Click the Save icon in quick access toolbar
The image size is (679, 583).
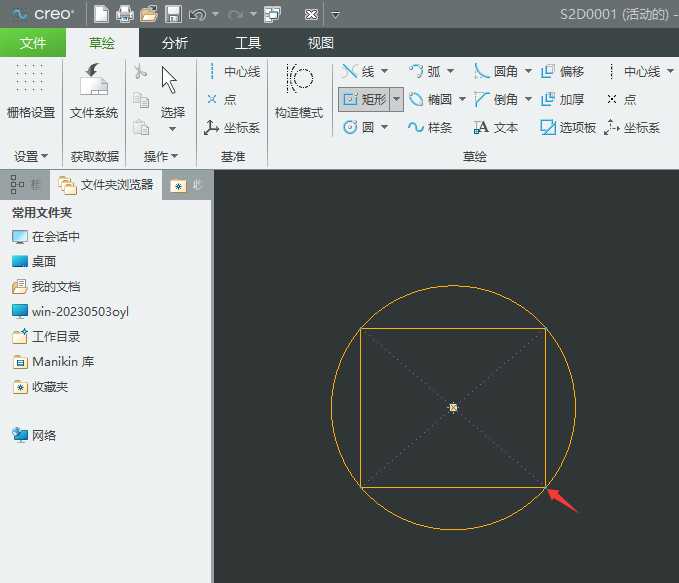(173, 14)
